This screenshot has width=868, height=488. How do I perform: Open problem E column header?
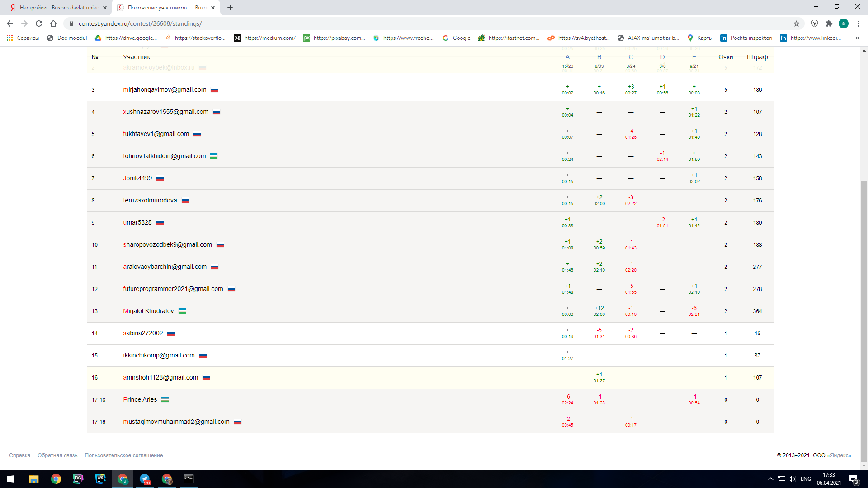click(x=694, y=57)
